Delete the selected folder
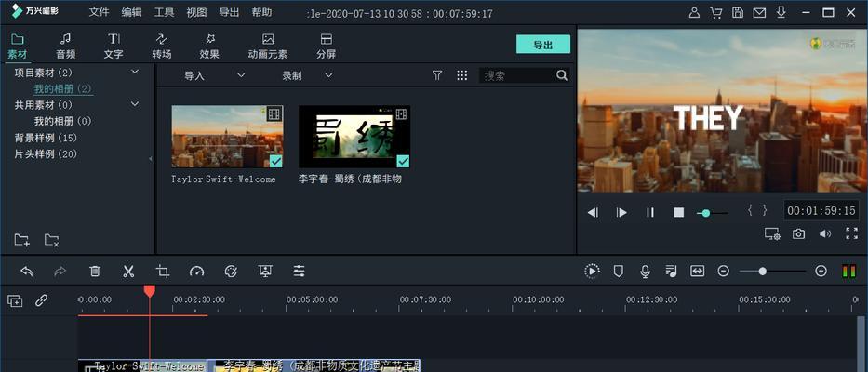This screenshot has width=868, height=372. pos(51,240)
